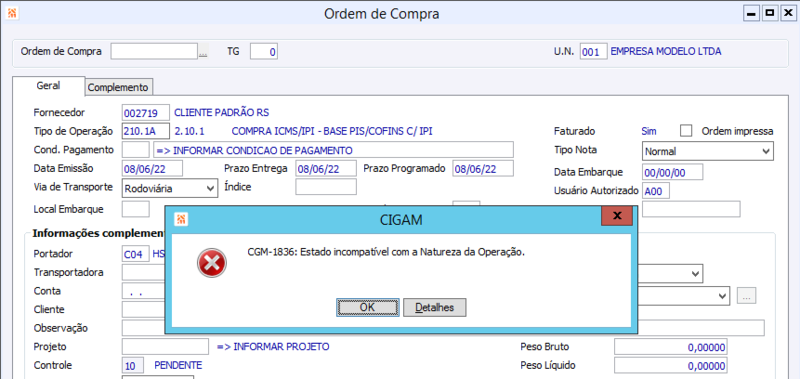Click the 'PENDENTE' status text

coord(178,365)
